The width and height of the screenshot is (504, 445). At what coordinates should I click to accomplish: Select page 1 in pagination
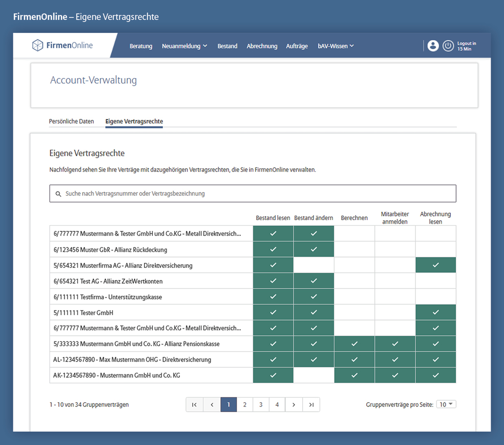(229, 405)
